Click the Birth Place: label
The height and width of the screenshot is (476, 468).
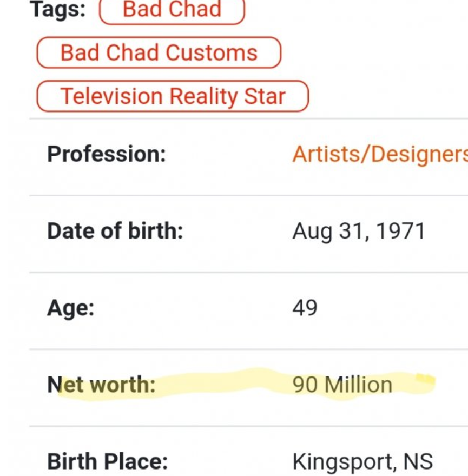coord(107,461)
